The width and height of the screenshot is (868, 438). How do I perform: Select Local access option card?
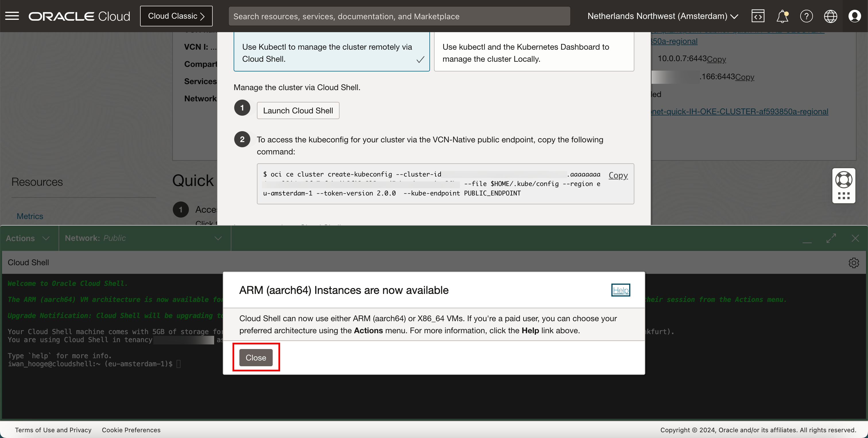(534, 52)
